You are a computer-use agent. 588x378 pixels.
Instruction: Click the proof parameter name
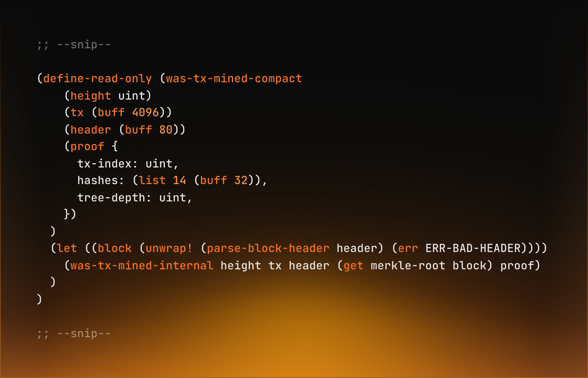[87, 147]
